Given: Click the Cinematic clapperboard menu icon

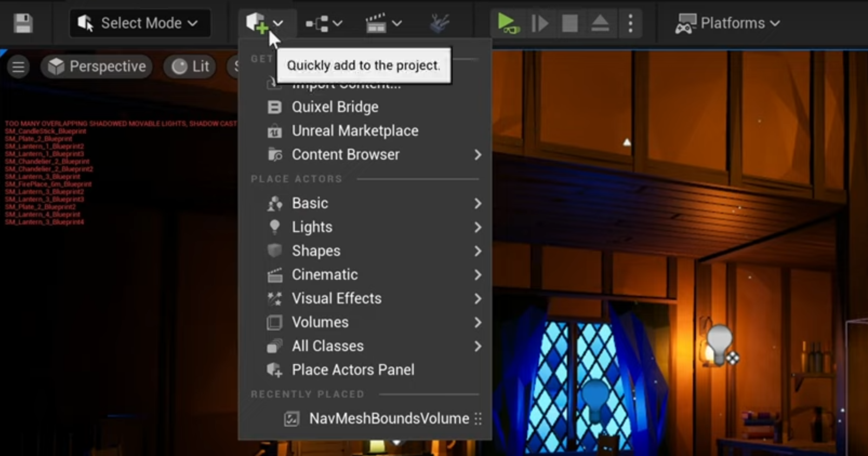Looking at the screenshot, I should click(x=275, y=275).
